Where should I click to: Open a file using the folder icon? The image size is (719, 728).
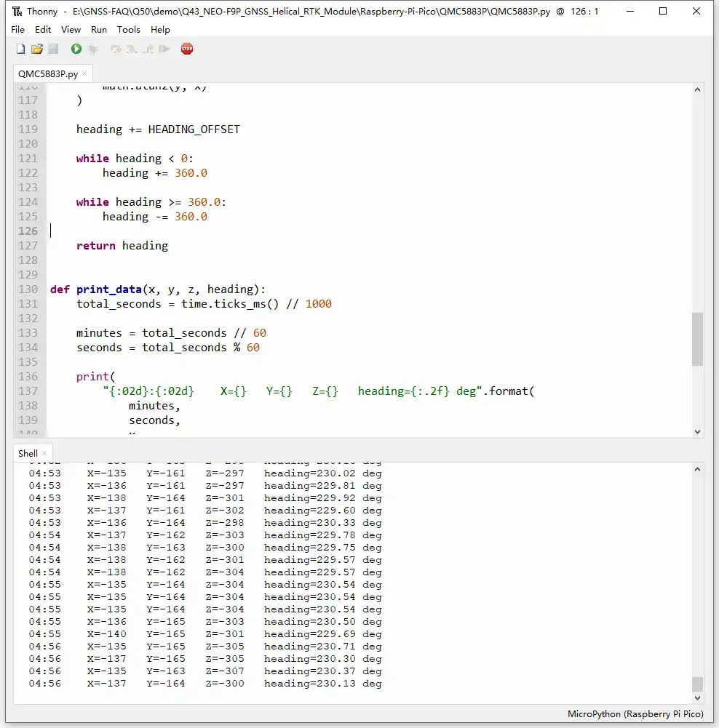pyautogui.click(x=37, y=49)
